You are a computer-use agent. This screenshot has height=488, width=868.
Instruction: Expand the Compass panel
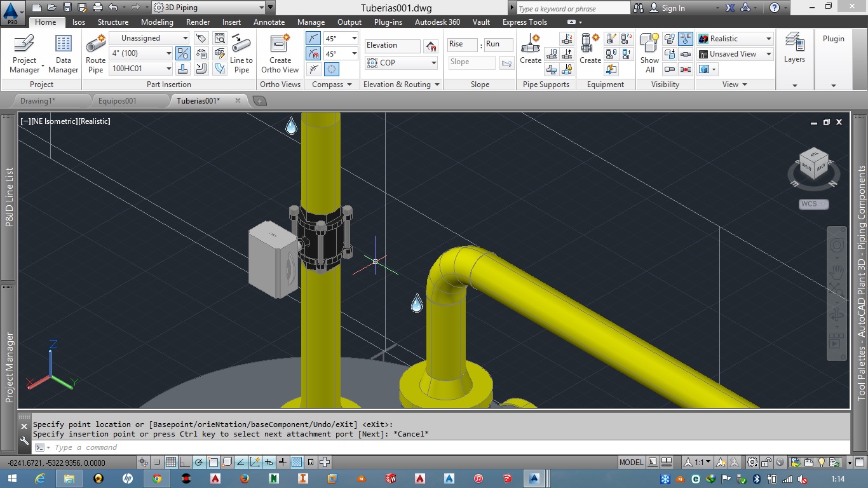[x=332, y=85]
